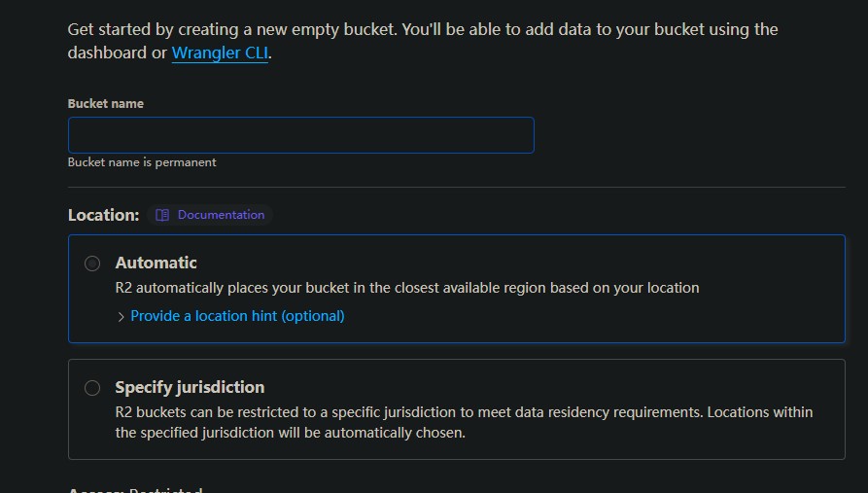Select the Automatic location radio button

click(92, 264)
